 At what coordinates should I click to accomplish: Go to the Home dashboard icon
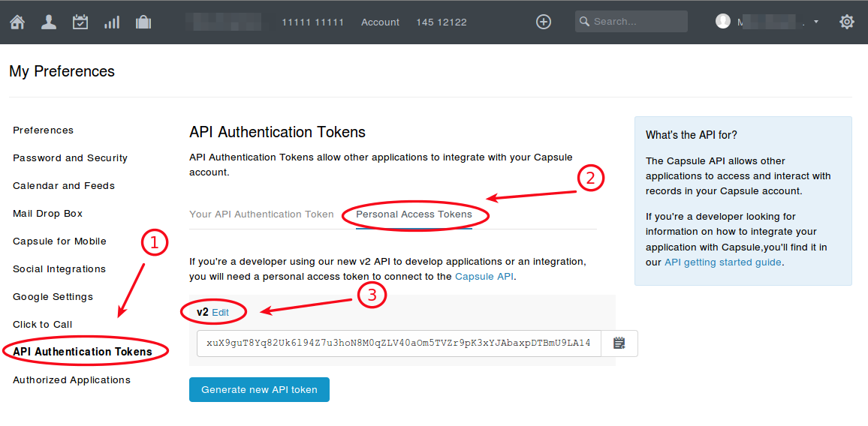17,22
